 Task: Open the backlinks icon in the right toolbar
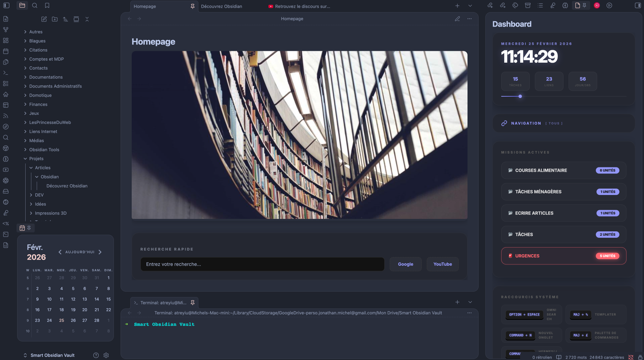pyautogui.click(x=490, y=5)
